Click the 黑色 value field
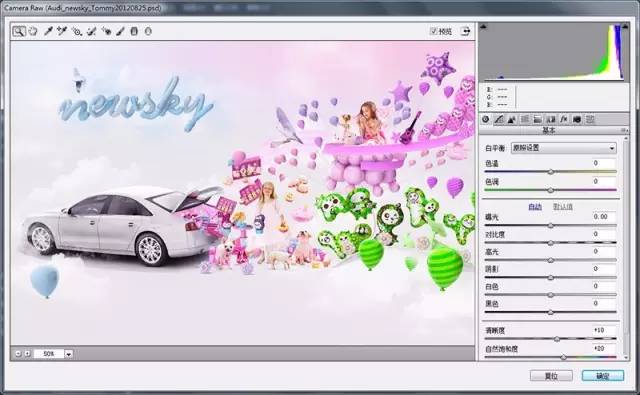Image resolution: width=640 pixels, height=395 pixels. tap(603, 304)
